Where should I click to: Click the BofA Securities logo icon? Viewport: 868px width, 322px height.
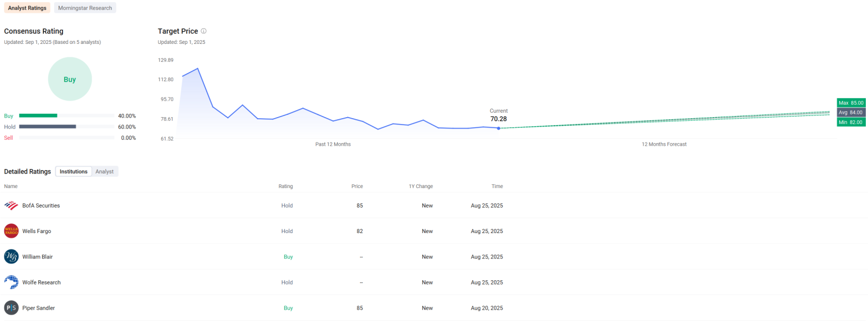click(x=11, y=205)
